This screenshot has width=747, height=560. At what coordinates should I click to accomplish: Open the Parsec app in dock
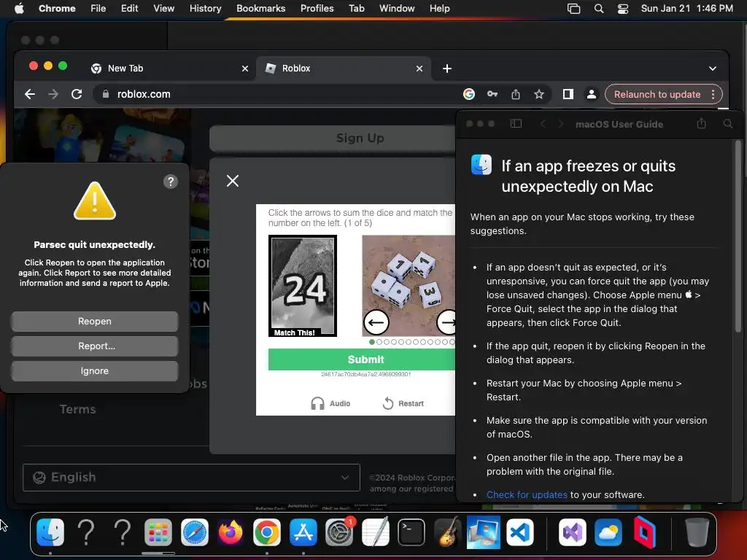(x=645, y=532)
